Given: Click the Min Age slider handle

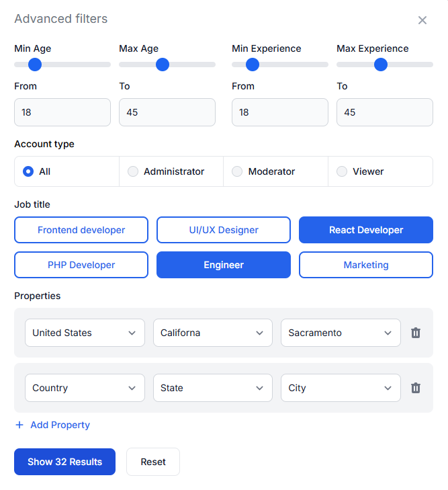Looking at the screenshot, I should (x=35, y=65).
